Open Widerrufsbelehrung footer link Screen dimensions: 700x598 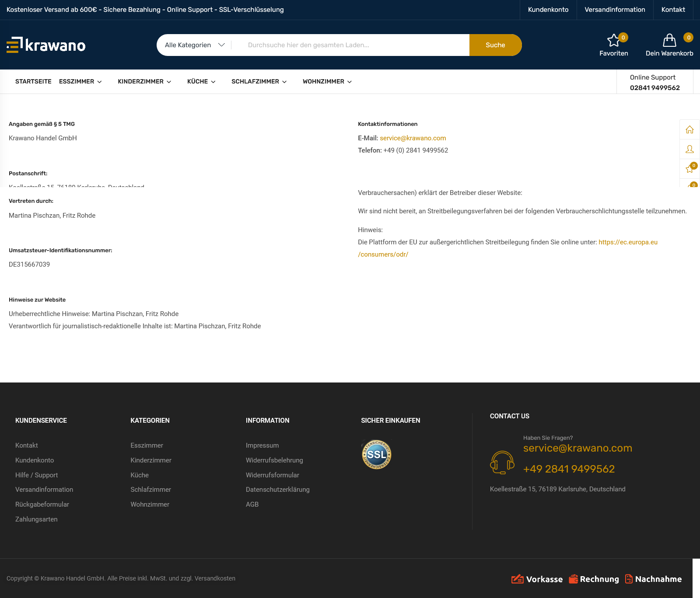[x=274, y=460]
